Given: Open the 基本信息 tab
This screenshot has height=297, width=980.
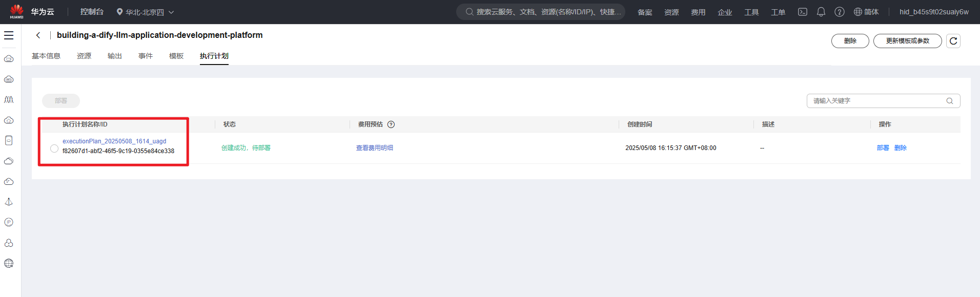Looking at the screenshot, I should (x=46, y=56).
